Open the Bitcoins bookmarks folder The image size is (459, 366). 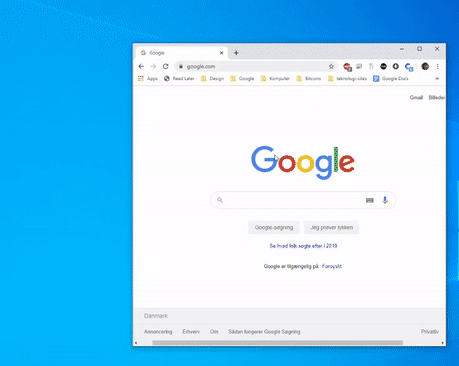(309, 79)
